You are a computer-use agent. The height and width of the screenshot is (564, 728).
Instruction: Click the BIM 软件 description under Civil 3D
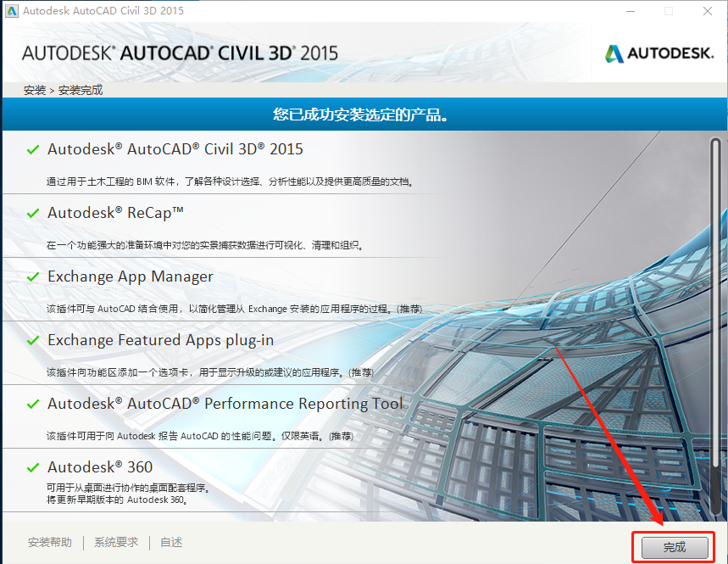pos(230,181)
